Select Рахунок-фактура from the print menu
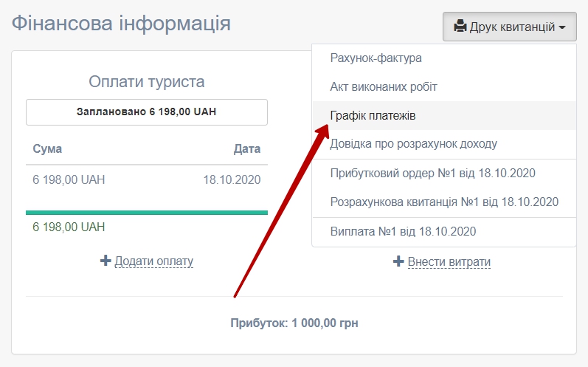Image resolution: width=588 pixels, height=367 pixels. click(376, 58)
